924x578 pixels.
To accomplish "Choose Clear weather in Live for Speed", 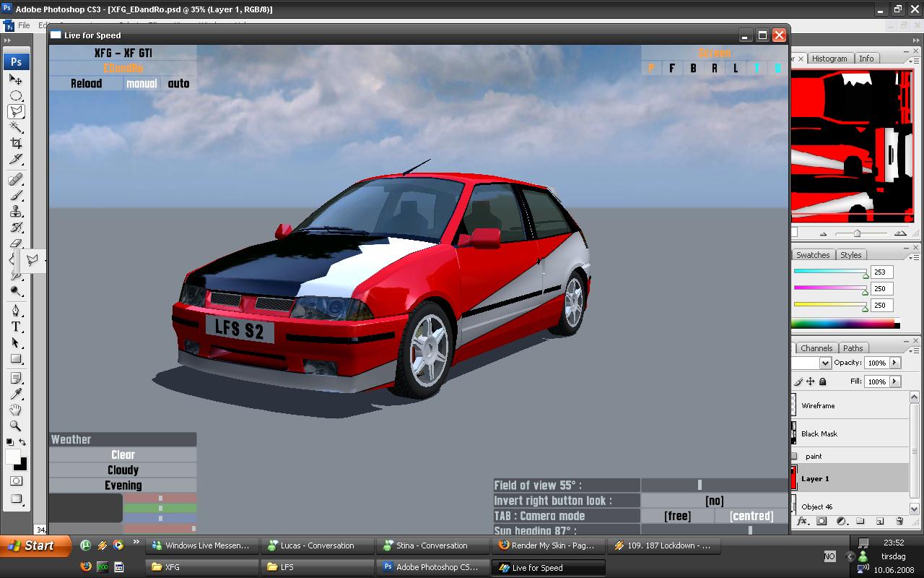I will point(123,454).
